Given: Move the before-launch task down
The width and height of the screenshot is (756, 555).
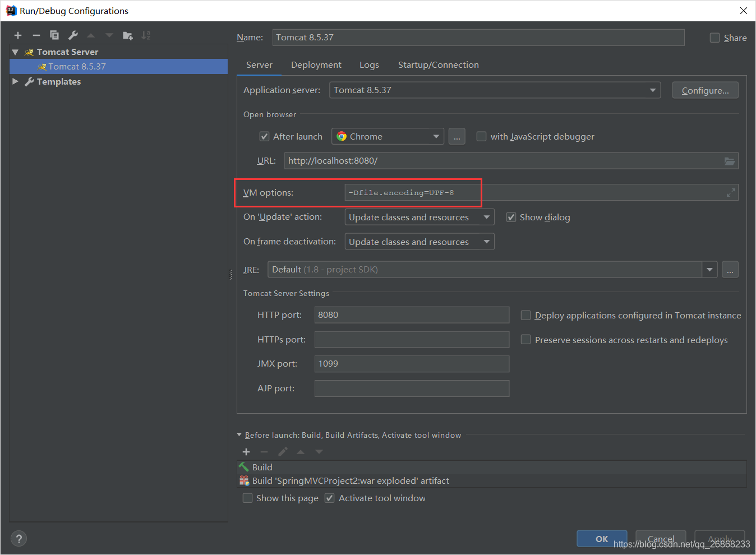Looking at the screenshot, I should [x=319, y=452].
